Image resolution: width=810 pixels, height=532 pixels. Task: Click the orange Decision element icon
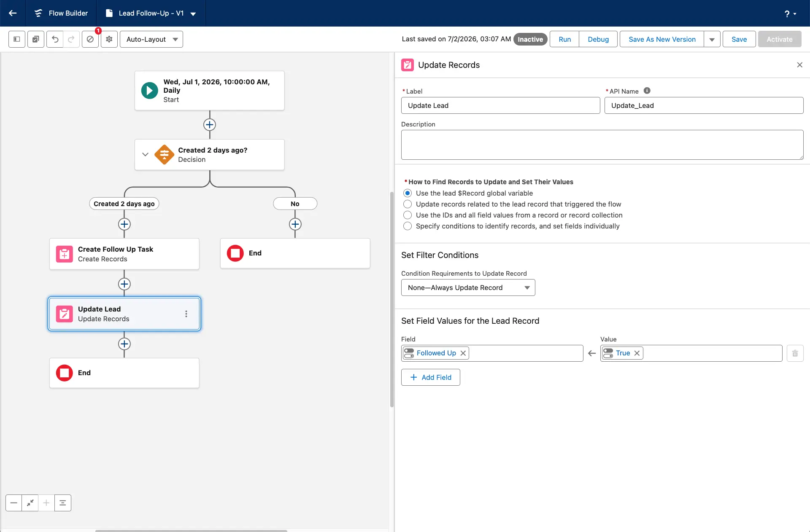click(x=165, y=155)
